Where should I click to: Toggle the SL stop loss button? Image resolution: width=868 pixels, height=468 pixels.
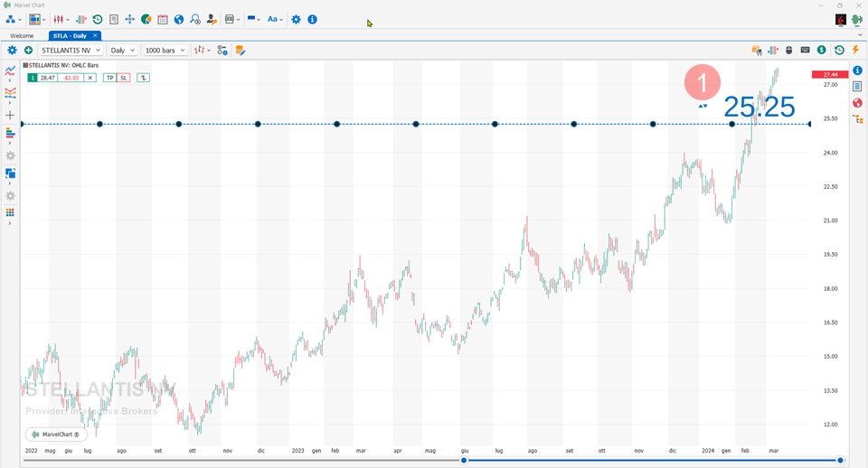[x=124, y=78]
